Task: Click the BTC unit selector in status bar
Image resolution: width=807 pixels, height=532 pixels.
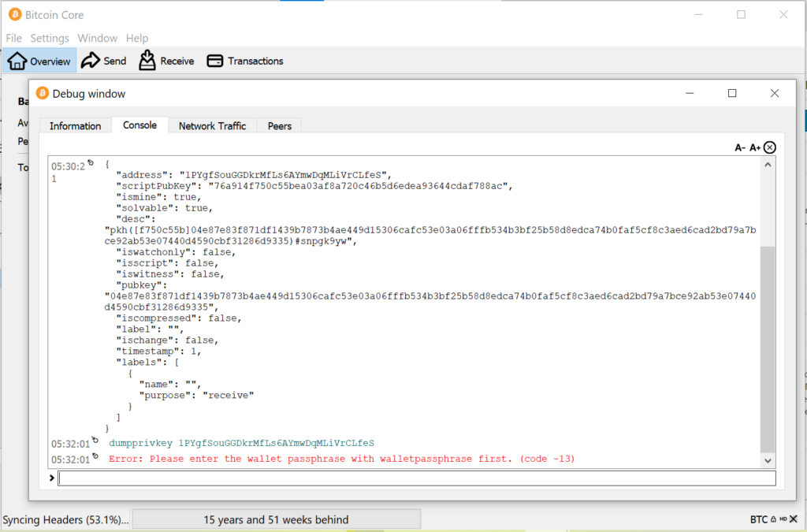Action: point(759,519)
